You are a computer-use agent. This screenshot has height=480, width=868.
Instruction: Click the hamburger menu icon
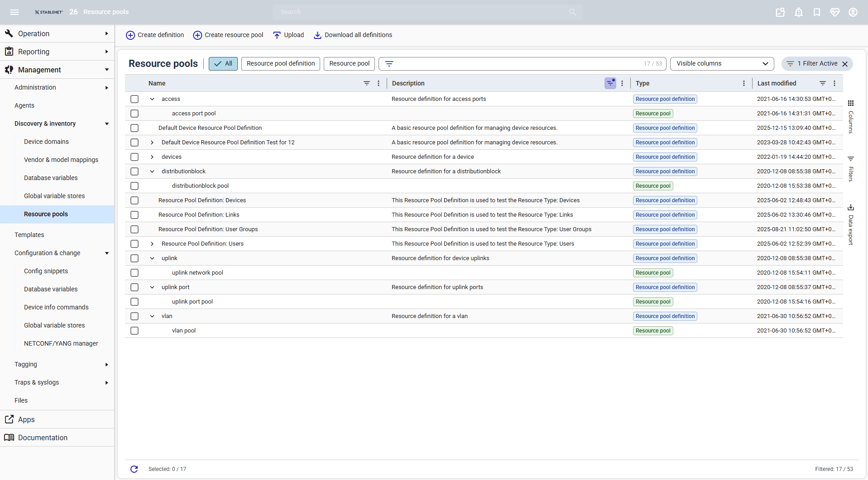[x=14, y=12]
